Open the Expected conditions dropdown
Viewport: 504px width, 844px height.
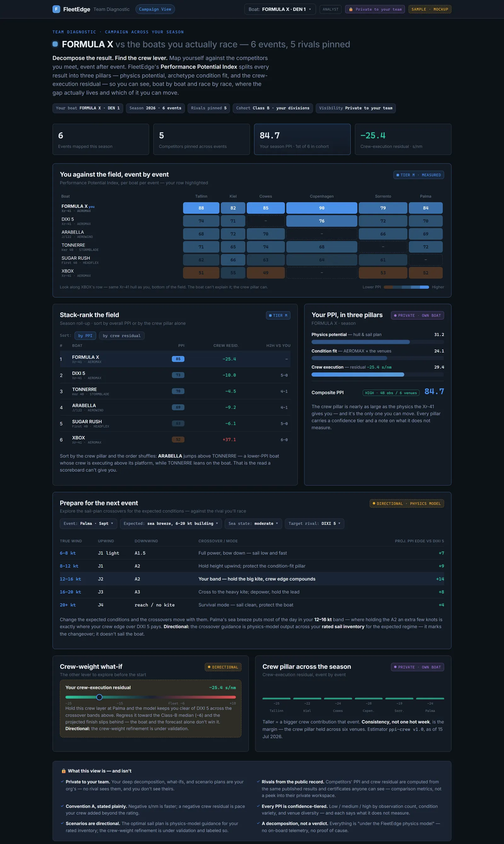tap(171, 523)
